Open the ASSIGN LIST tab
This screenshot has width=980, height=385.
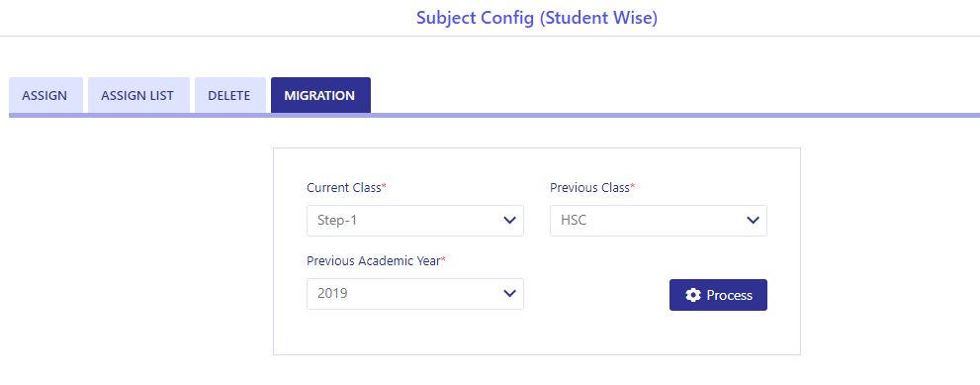point(138,96)
